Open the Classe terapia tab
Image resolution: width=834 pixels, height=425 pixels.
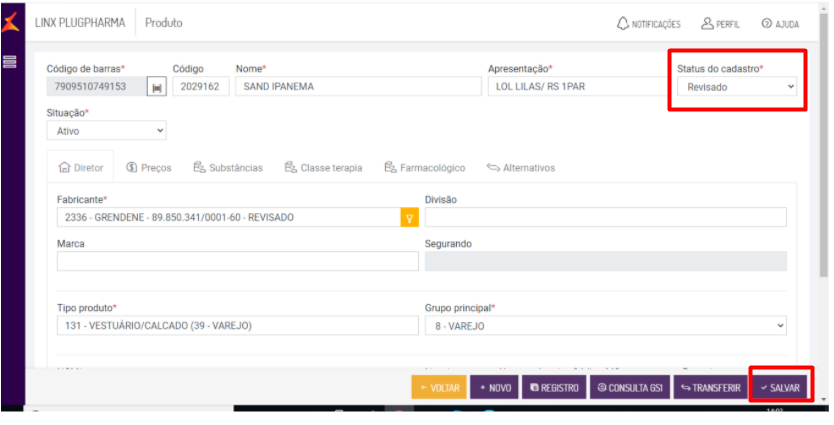[323, 168]
